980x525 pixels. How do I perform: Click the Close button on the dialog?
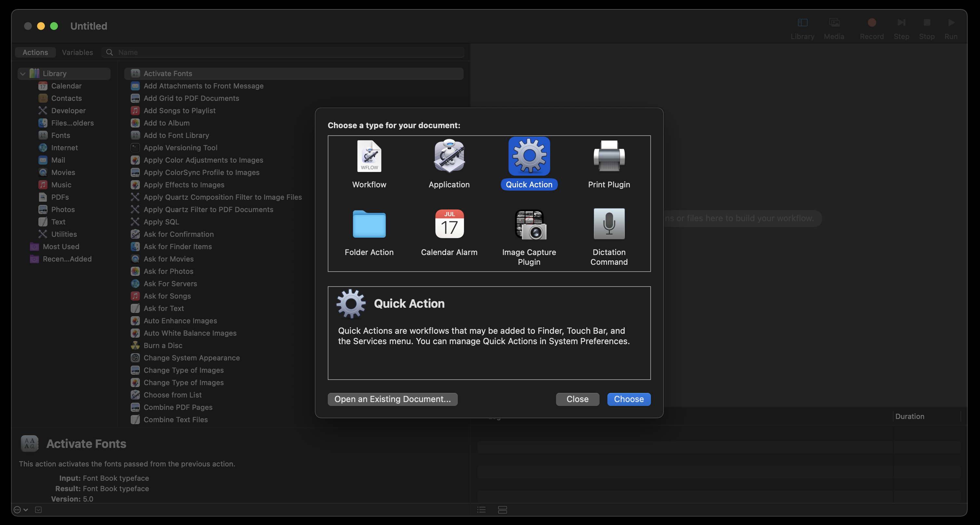point(577,398)
